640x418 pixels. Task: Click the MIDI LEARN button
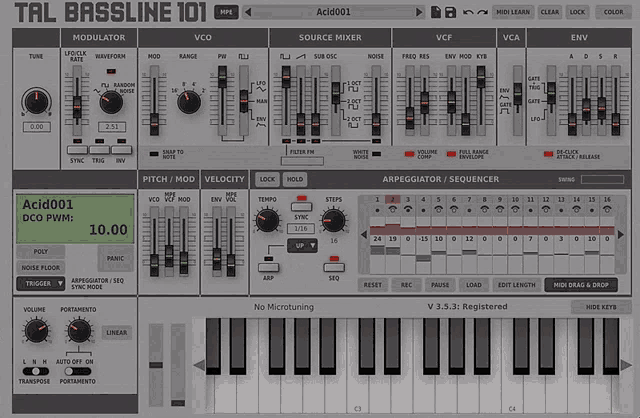[513, 12]
